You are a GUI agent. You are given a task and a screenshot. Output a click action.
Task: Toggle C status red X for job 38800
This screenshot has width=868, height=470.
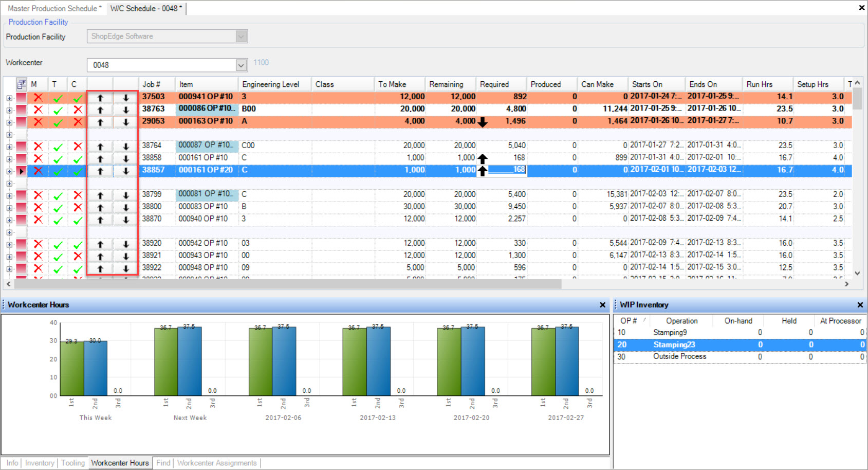(78, 207)
